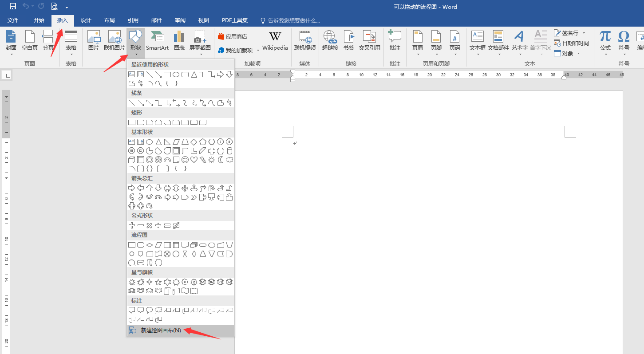Select the prohibition "no symbol" shape
This screenshot has width=644, height=354.
[158, 160]
